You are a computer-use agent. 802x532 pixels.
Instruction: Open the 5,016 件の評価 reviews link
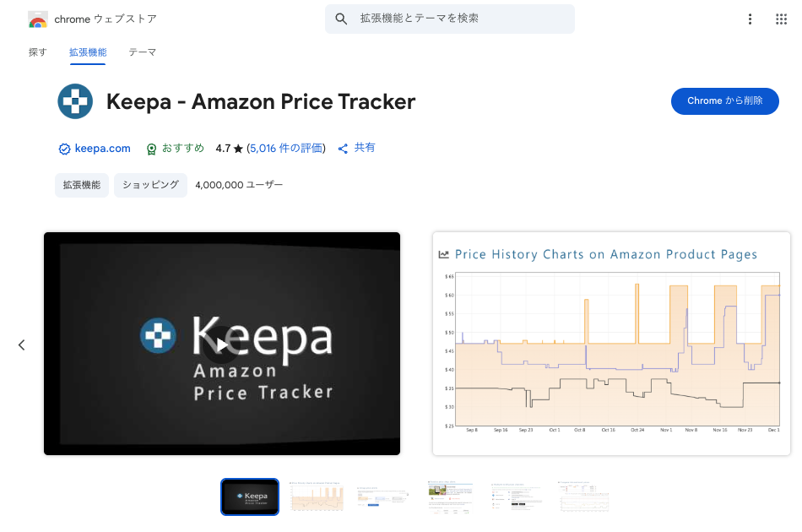coord(286,149)
